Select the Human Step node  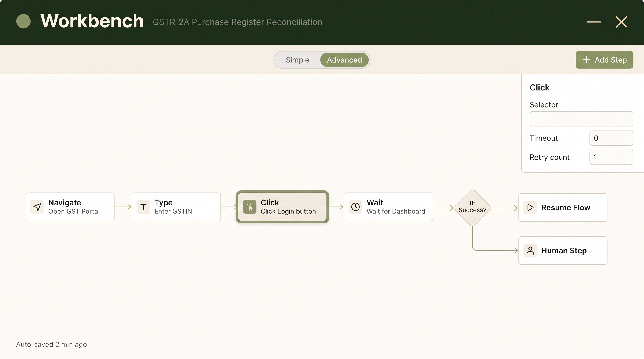pos(563,250)
